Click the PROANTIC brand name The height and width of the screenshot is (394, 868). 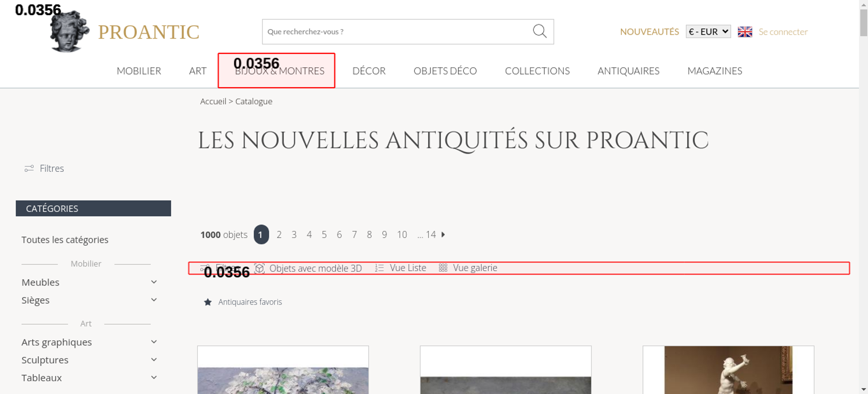pos(148,32)
